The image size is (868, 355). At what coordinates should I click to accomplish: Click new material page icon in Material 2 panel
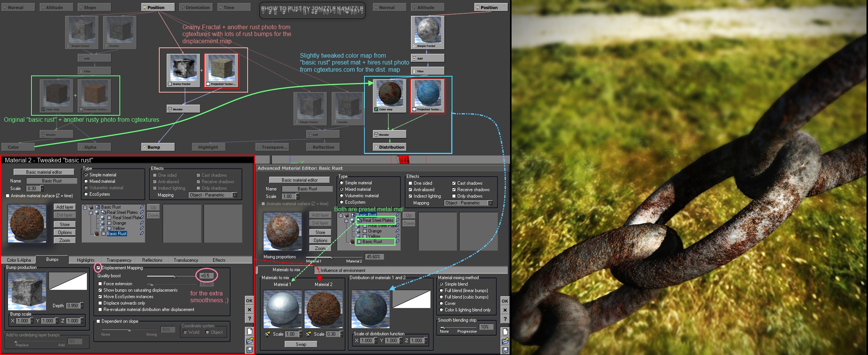(250, 331)
